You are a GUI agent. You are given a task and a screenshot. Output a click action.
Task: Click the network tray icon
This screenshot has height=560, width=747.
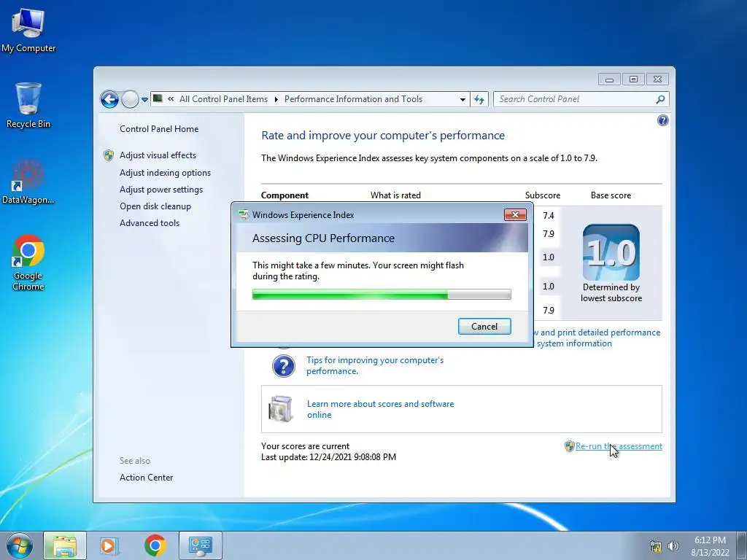(x=656, y=546)
